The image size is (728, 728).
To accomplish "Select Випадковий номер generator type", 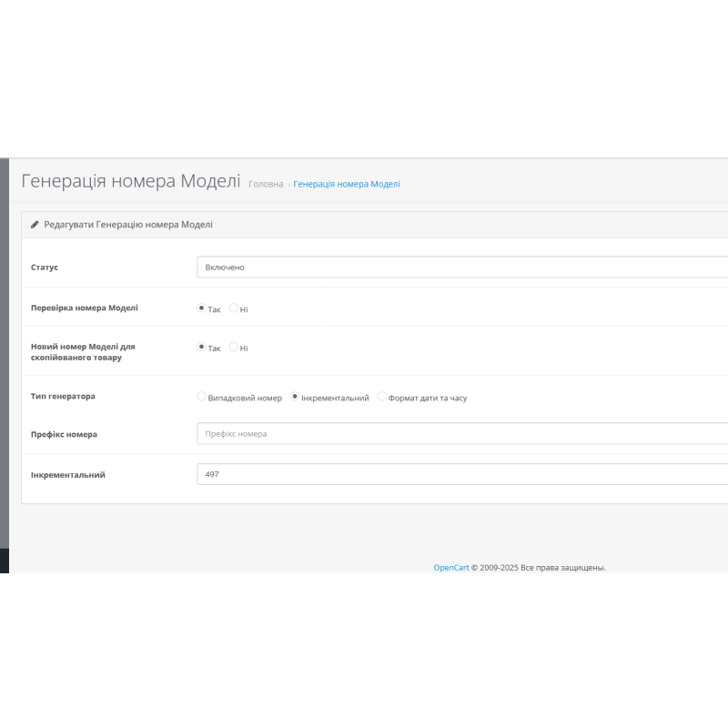I will (x=201, y=396).
